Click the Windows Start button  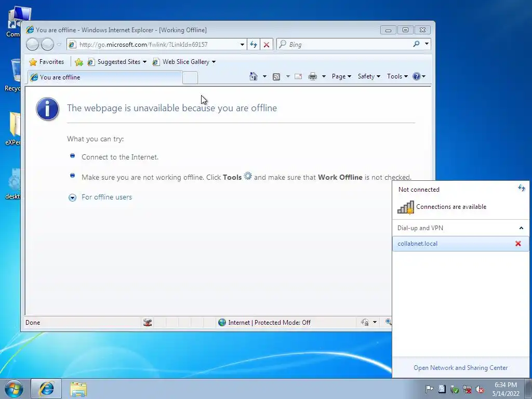[x=14, y=389]
